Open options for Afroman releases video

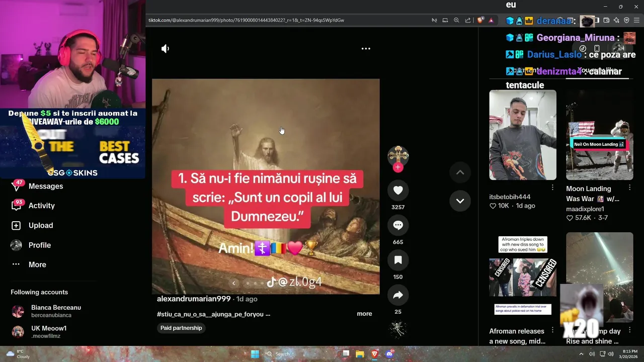click(x=552, y=330)
